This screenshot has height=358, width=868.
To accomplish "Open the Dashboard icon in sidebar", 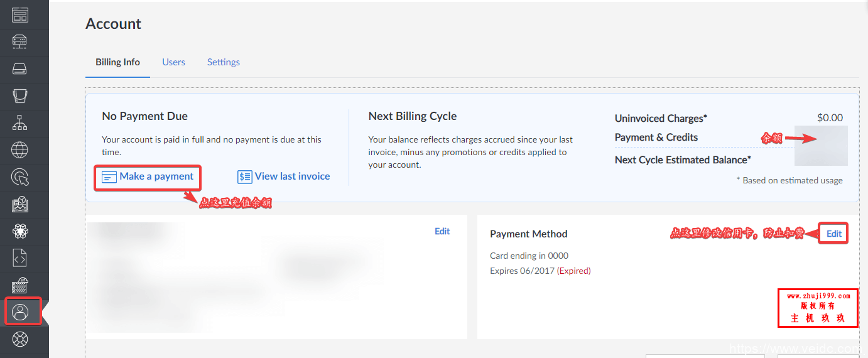I will coord(20,15).
